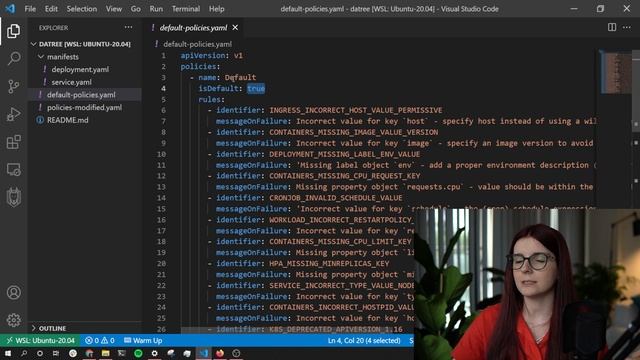Open the Run and Debug view
The width and height of the screenshot is (640, 360).
pyautogui.click(x=13, y=114)
